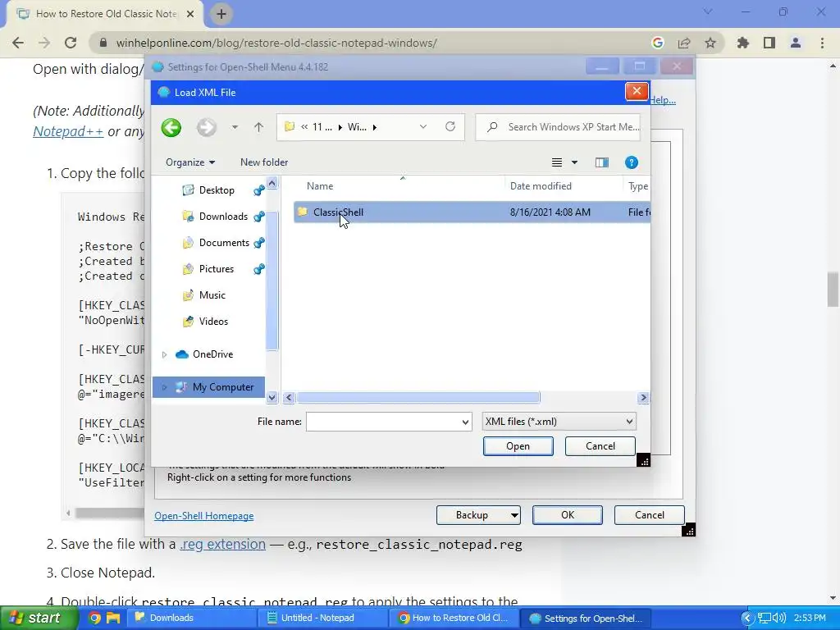Click the pin icon next to Pictures
This screenshot has width=840, height=630.
coord(259,269)
